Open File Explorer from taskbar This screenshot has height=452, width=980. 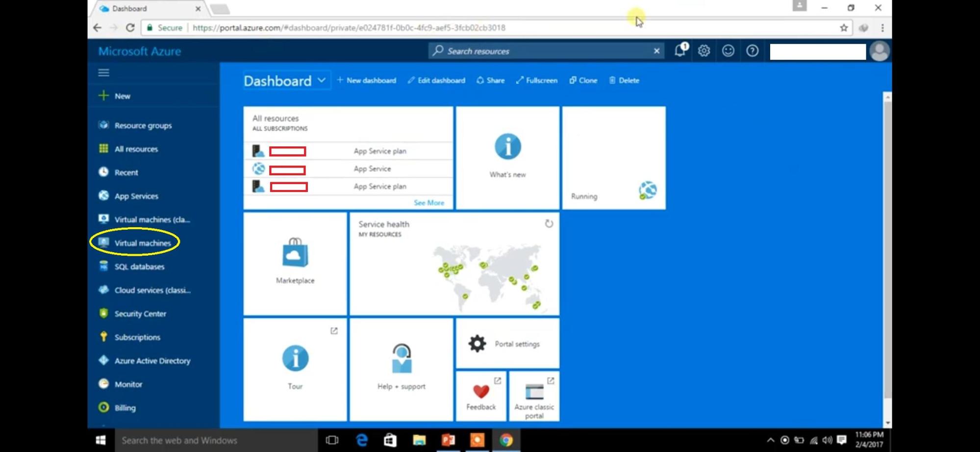419,440
